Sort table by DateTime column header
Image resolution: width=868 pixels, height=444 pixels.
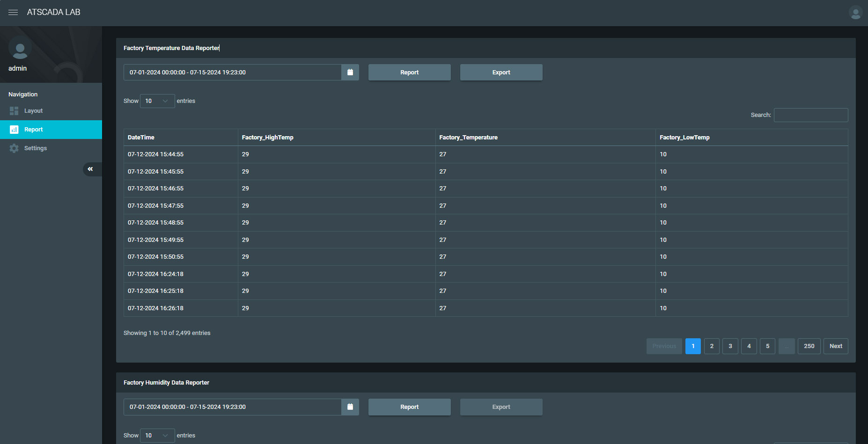141,138
